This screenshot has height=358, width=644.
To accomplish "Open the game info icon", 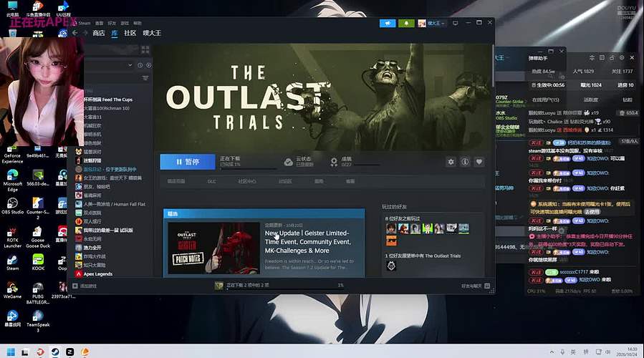I will [465, 162].
